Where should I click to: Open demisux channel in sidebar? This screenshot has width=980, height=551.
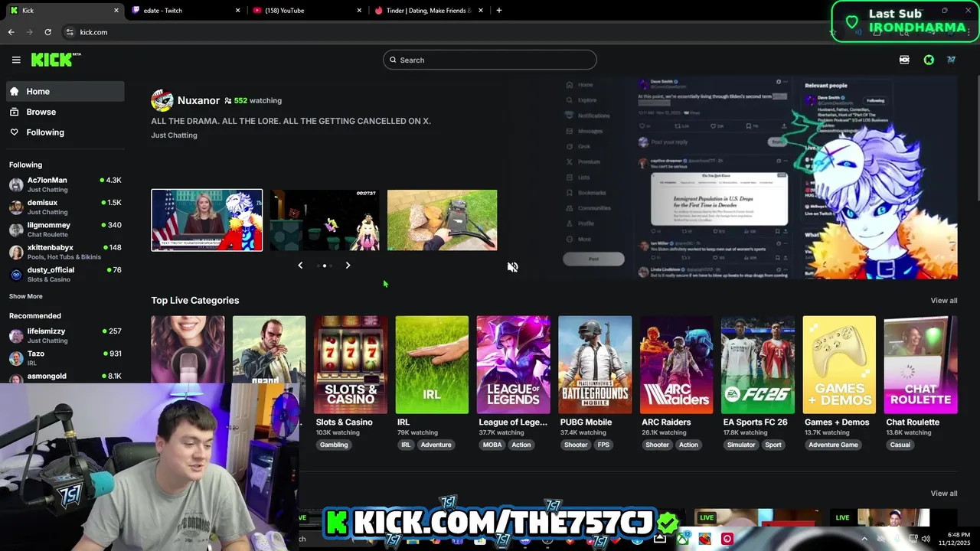tap(65, 207)
